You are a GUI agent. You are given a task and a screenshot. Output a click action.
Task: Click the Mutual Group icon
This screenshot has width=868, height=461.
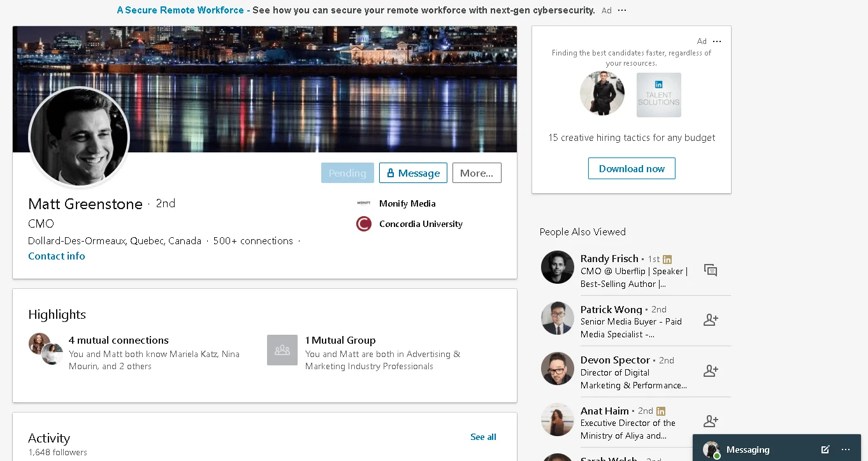point(282,350)
